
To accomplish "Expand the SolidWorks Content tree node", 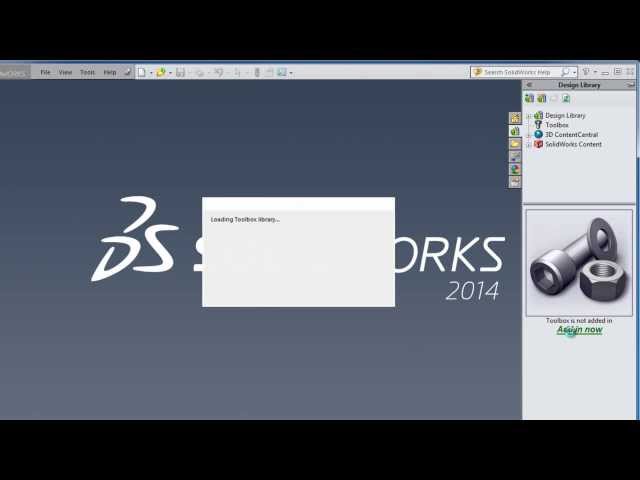I will point(529,144).
